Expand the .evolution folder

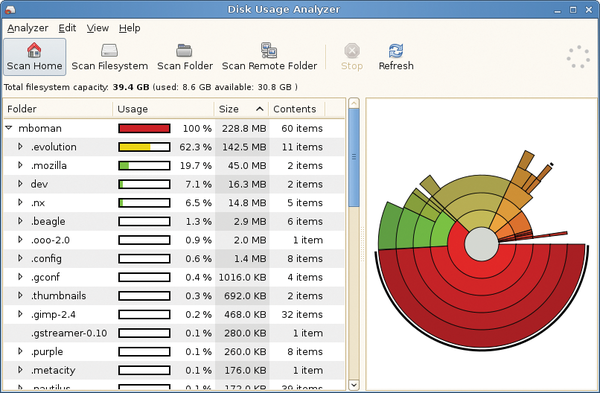[x=20, y=147]
